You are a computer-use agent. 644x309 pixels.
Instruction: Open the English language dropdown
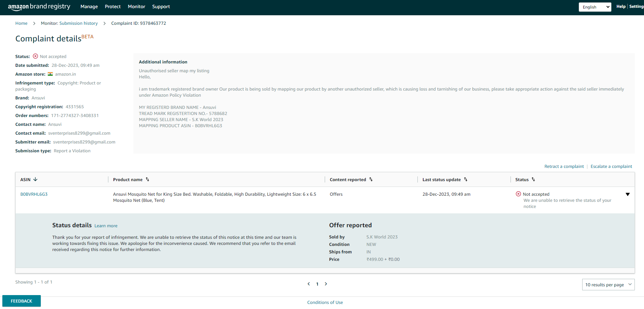point(595,7)
